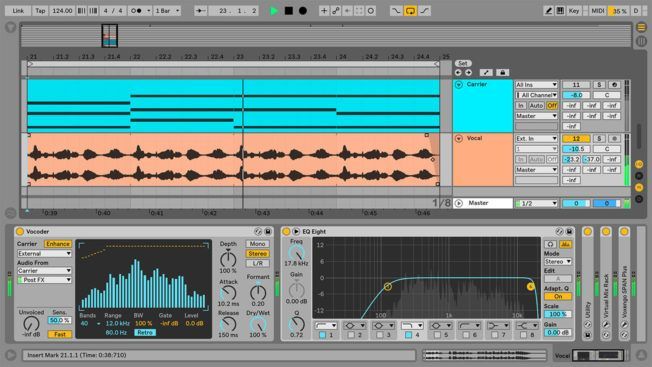
Task: Toggle the Computer MIDI Keyboard icon
Action: pos(560,11)
